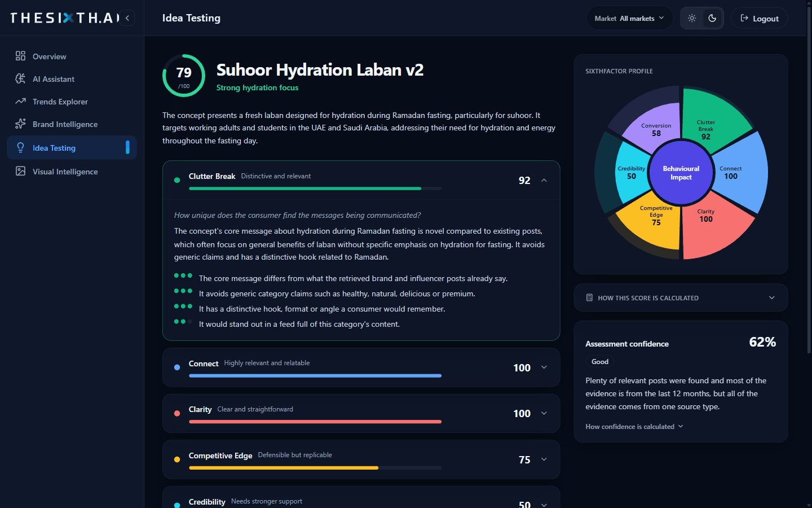Viewport: 812px width, 508px height.
Task: Click the Credibility 50 chart segment
Action: point(630,173)
